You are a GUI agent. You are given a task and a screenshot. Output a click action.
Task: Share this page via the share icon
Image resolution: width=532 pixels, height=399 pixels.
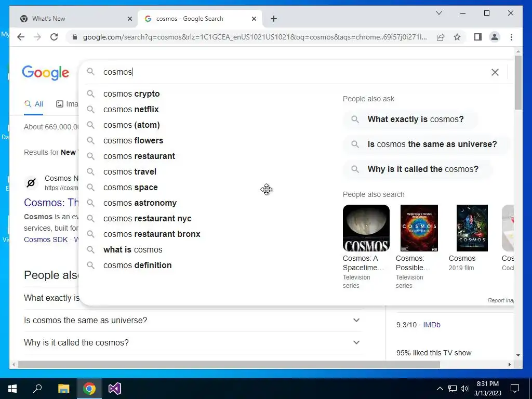[441, 37]
